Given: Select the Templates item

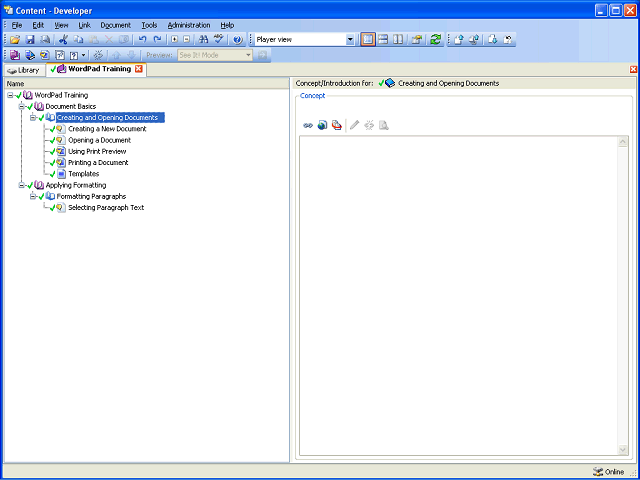Looking at the screenshot, I should tap(84, 174).
